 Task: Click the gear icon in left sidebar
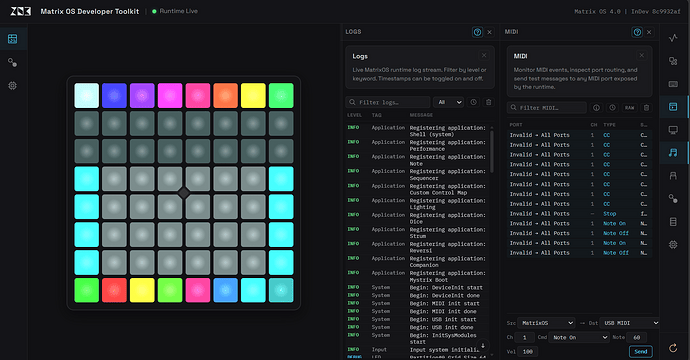[12, 86]
